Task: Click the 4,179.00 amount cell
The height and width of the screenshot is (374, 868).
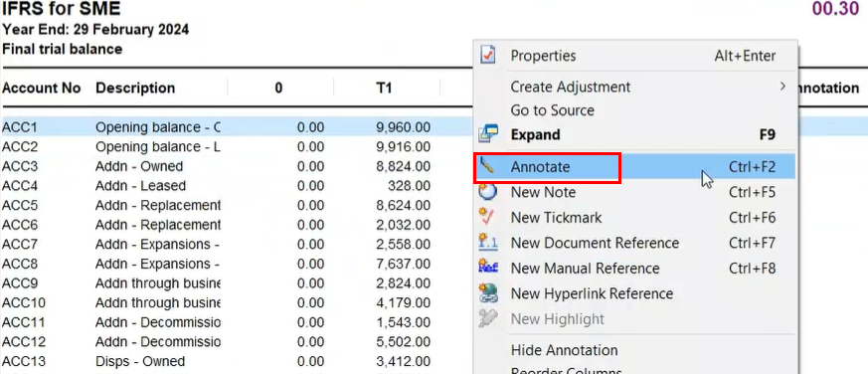Action: click(403, 303)
